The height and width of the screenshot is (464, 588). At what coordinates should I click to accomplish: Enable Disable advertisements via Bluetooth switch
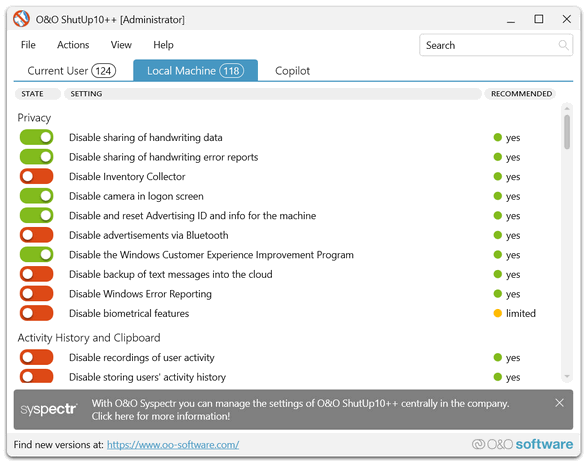click(x=36, y=235)
